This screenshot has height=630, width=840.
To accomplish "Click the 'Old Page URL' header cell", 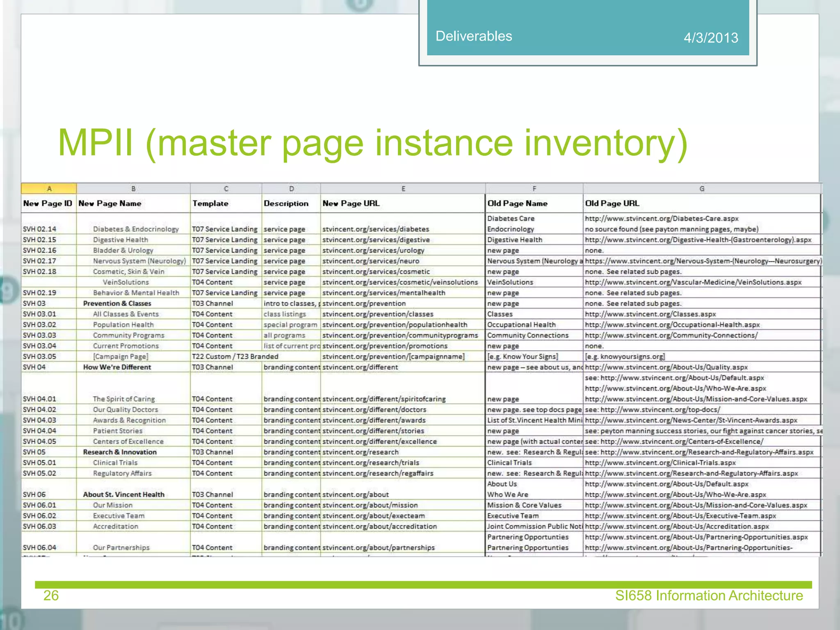I will pos(702,203).
